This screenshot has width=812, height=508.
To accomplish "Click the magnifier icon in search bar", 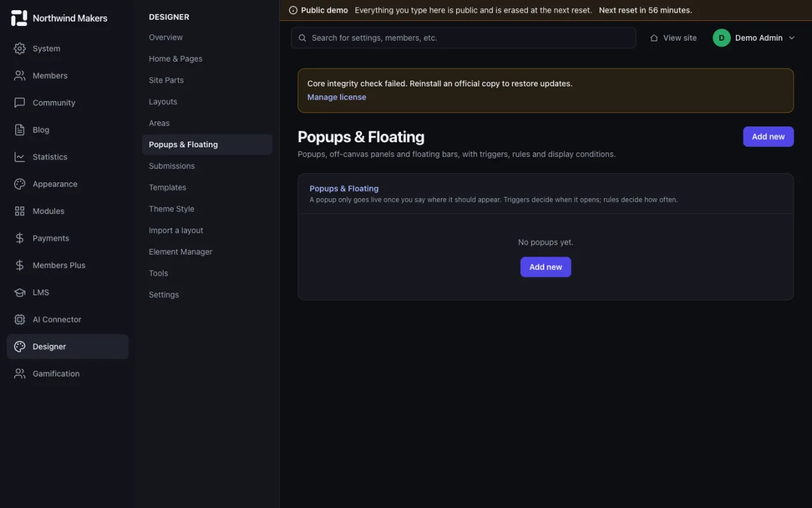I will (x=303, y=38).
